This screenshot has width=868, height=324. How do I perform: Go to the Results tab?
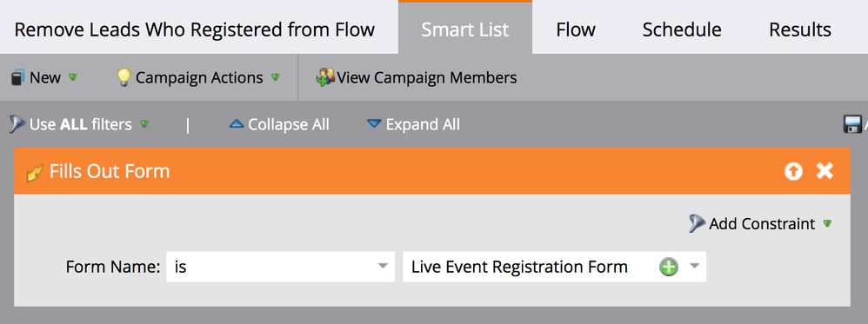coord(800,30)
